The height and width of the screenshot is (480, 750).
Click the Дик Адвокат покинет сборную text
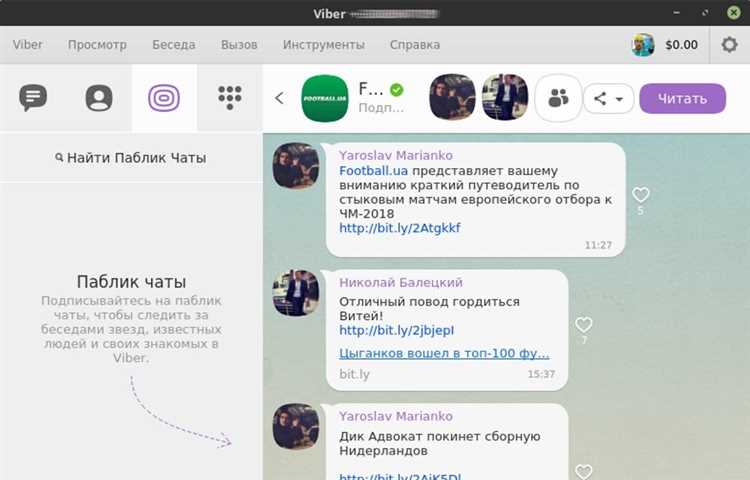tap(440, 443)
